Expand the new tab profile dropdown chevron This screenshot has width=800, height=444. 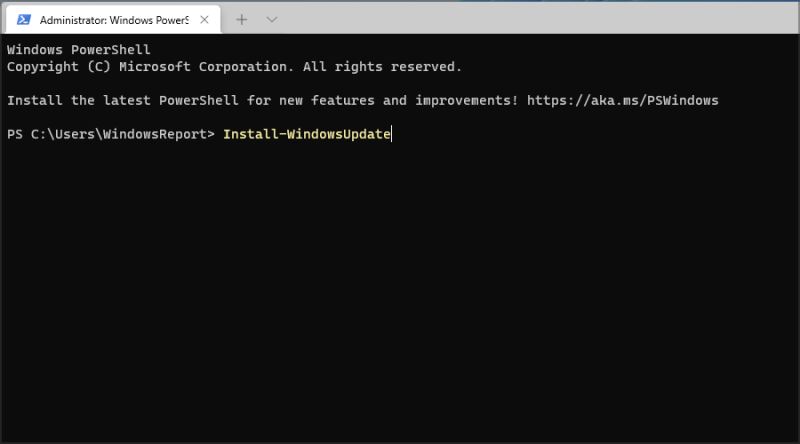click(272, 19)
